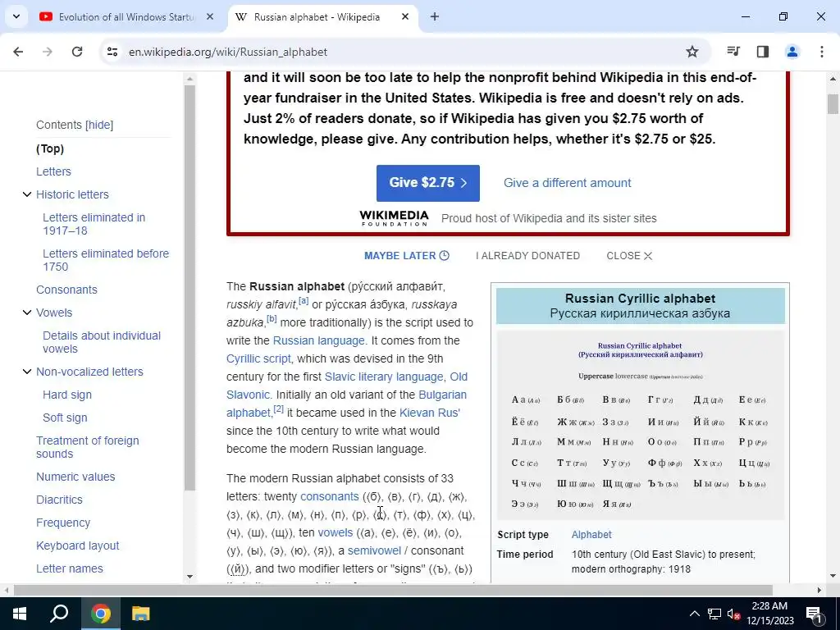Select the Russian alphabet - Wikipedia tab
840x630 pixels.
(317, 16)
